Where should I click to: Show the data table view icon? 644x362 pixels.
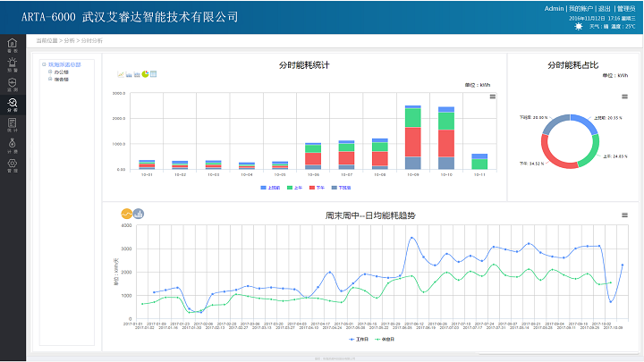[x=154, y=74]
